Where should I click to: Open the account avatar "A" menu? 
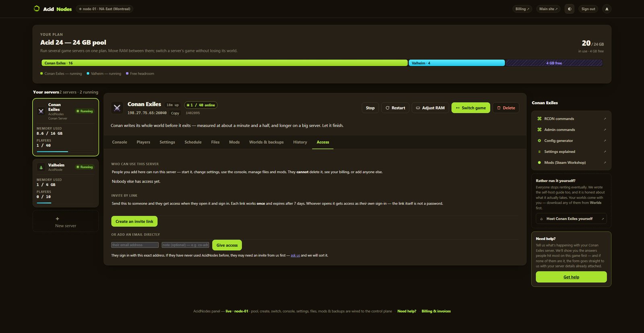coord(607,9)
